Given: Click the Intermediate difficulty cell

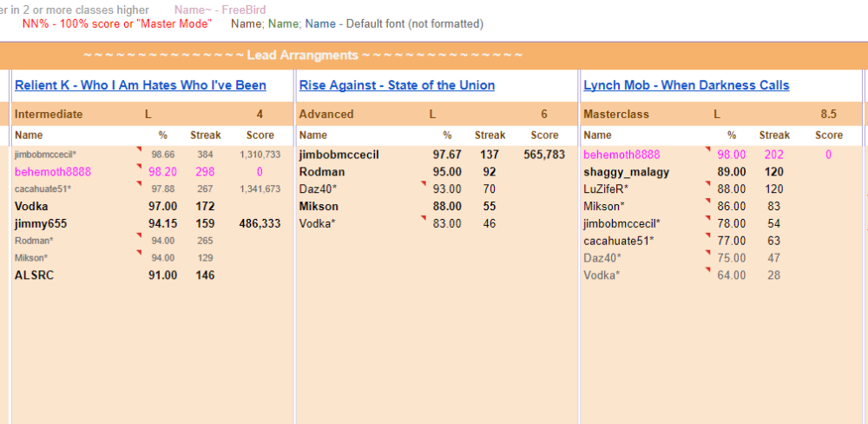Looking at the screenshot, I should [x=49, y=114].
